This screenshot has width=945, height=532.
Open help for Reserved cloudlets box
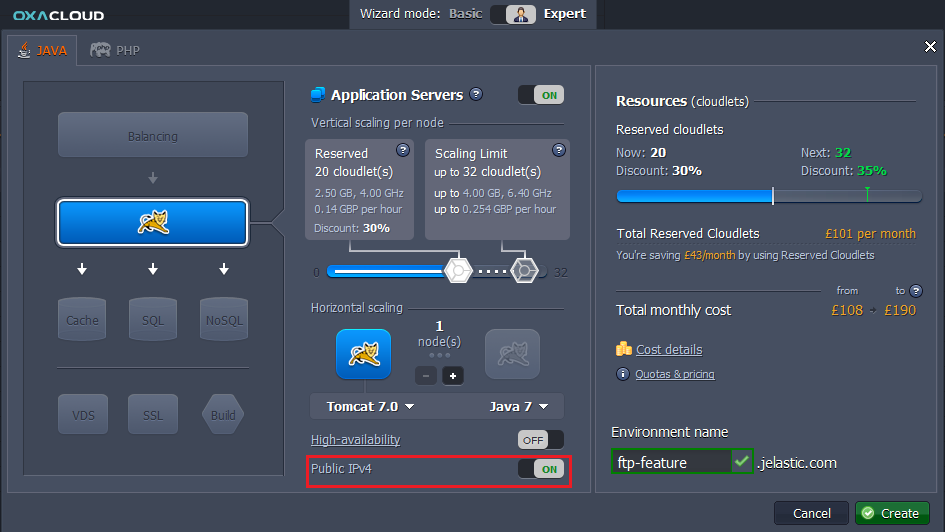tap(403, 150)
